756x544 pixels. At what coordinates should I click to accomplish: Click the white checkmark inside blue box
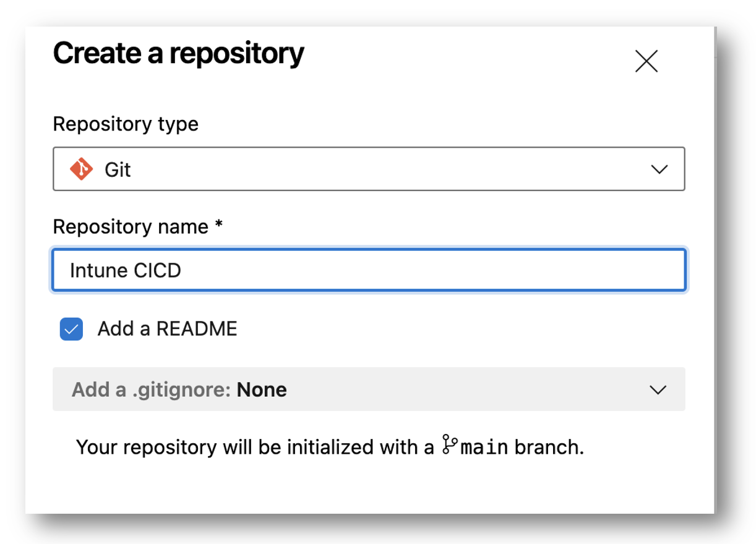pos(71,329)
